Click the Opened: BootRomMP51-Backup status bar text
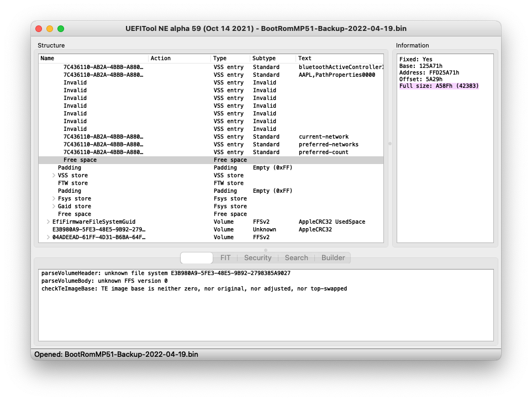 tap(116, 354)
